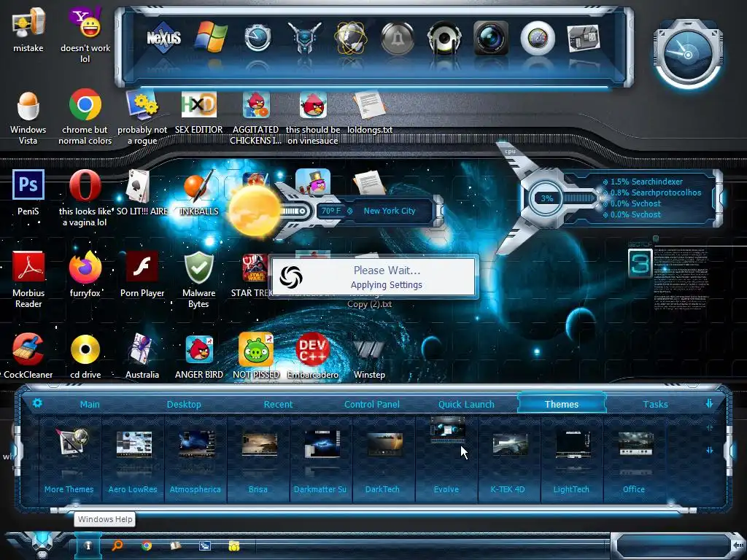Apply the Brisa theme
Image resolution: width=747 pixels, height=560 pixels.
258,459
